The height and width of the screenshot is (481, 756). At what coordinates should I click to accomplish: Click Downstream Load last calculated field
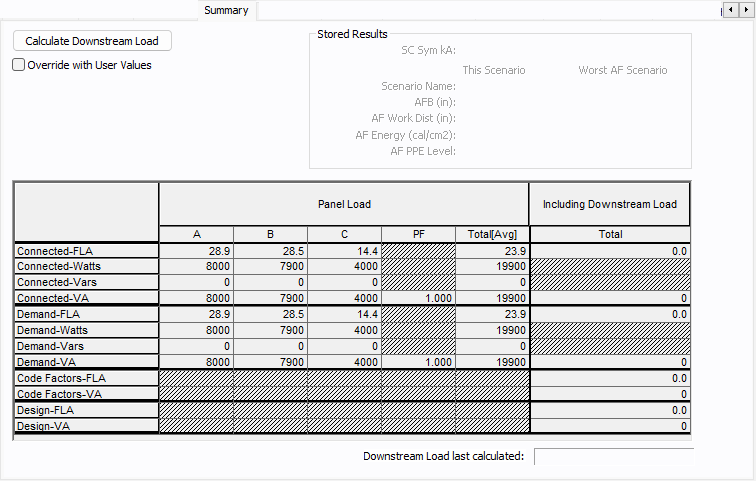pos(613,457)
